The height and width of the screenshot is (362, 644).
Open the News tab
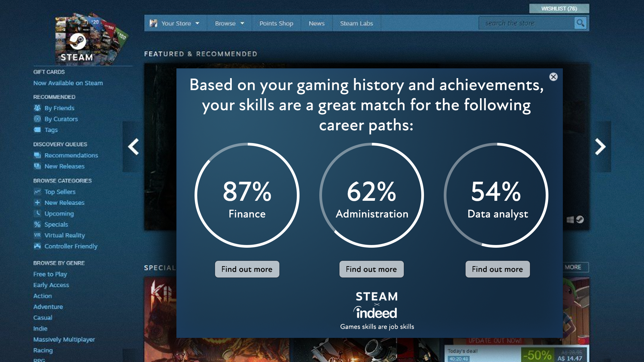tap(316, 23)
